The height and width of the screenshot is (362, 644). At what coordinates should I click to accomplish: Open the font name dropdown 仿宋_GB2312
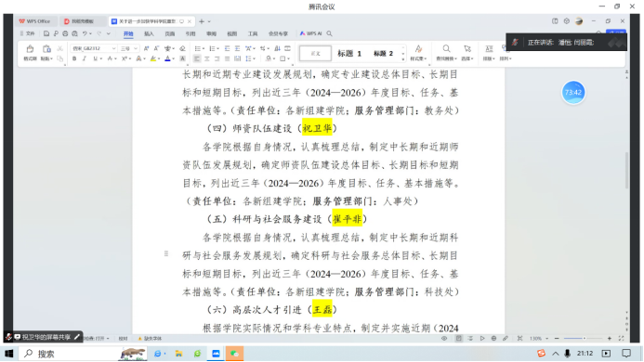click(94, 48)
